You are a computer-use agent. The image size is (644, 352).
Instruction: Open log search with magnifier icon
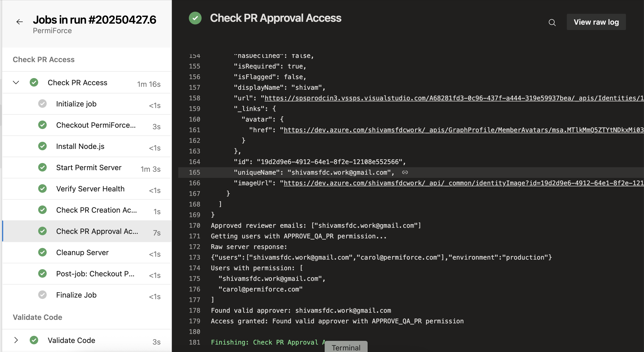[552, 22]
